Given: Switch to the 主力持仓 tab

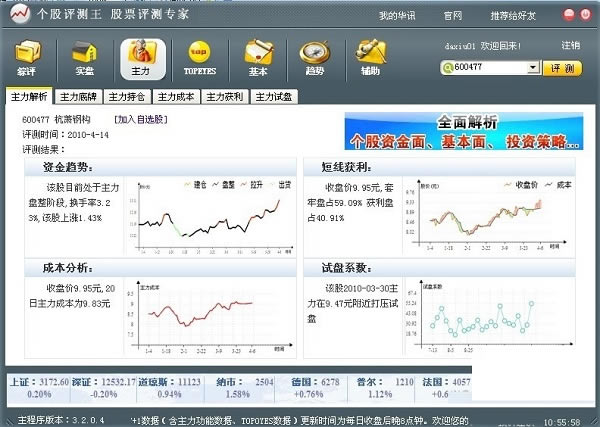Looking at the screenshot, I should (127, 97).
